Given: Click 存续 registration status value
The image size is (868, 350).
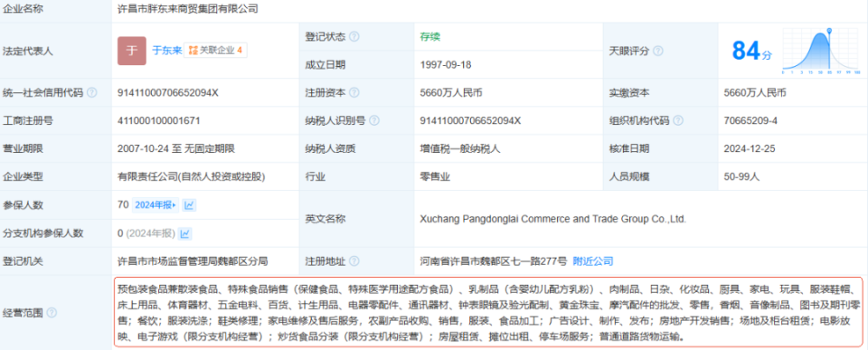Looking at the screenshot, I should click(x=430, y=36).
